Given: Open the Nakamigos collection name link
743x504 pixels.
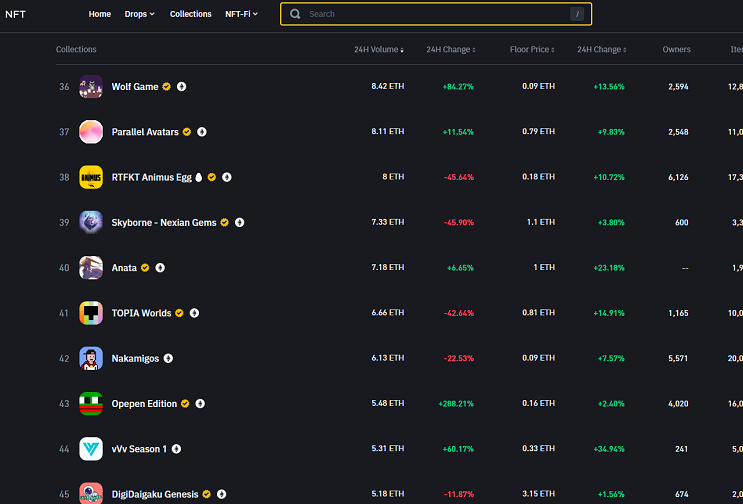Looking at the screenshot, I should point(136,359).
